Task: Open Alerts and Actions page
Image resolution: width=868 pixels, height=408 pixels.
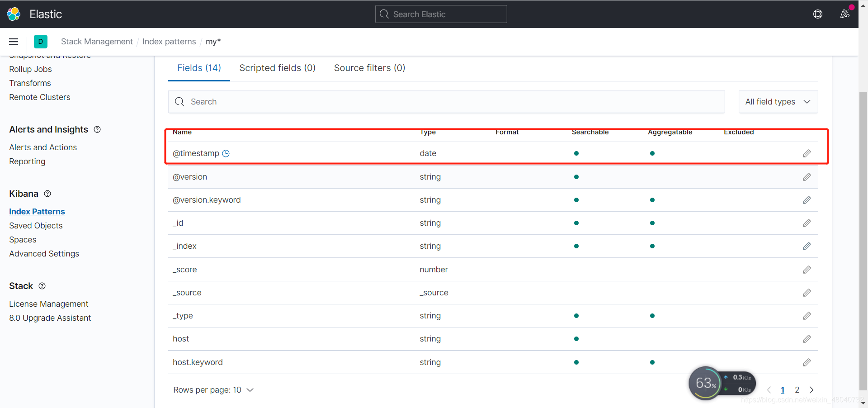Action: pos(43,147)
